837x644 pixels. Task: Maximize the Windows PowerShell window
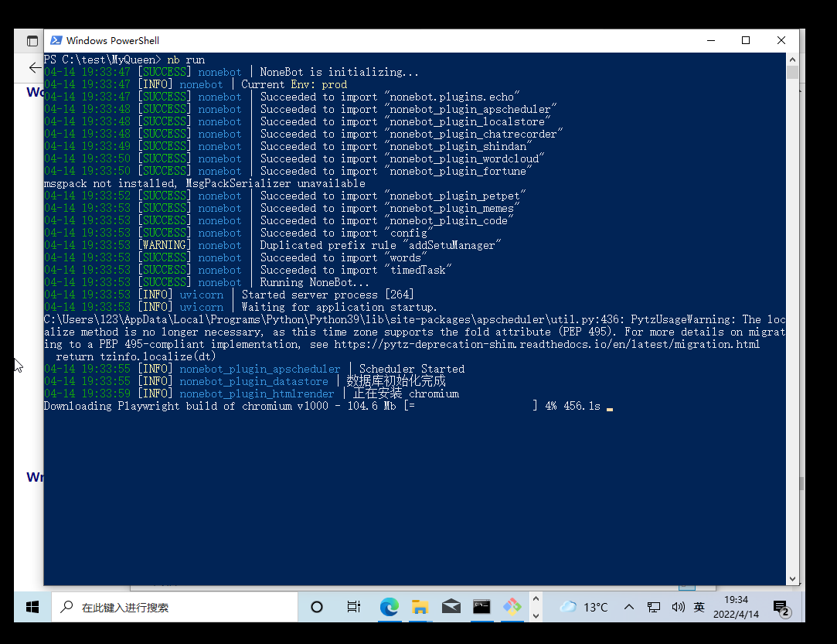click(746, 40)
